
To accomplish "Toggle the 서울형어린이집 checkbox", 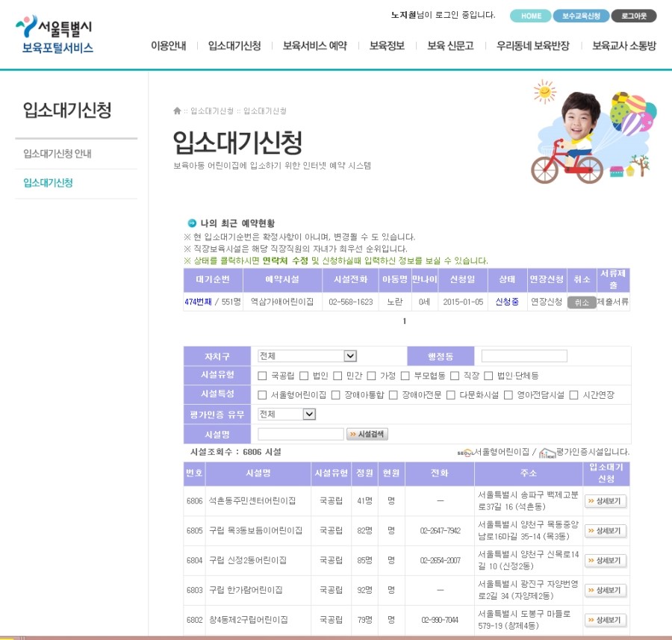I will pyautogui.click(x=262, y=395).
